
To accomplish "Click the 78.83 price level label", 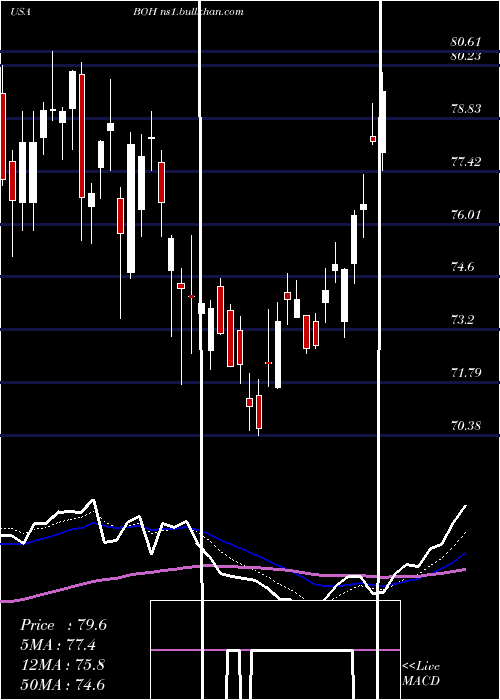I will tap(466, 109).
